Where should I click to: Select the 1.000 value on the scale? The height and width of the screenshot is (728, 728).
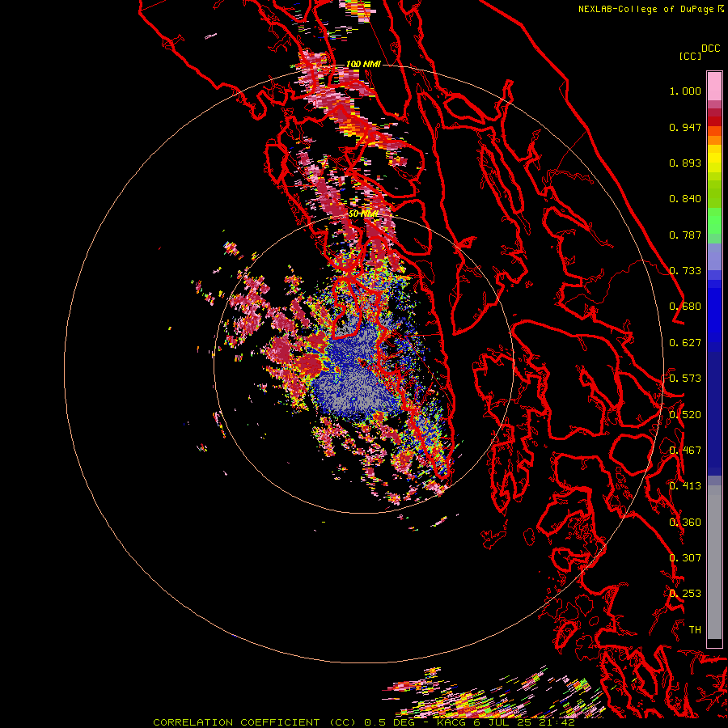(685, 91)
